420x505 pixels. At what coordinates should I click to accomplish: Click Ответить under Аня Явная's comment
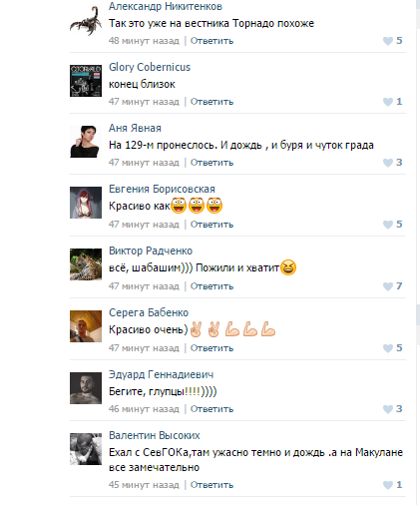click(x=211, y=163)
